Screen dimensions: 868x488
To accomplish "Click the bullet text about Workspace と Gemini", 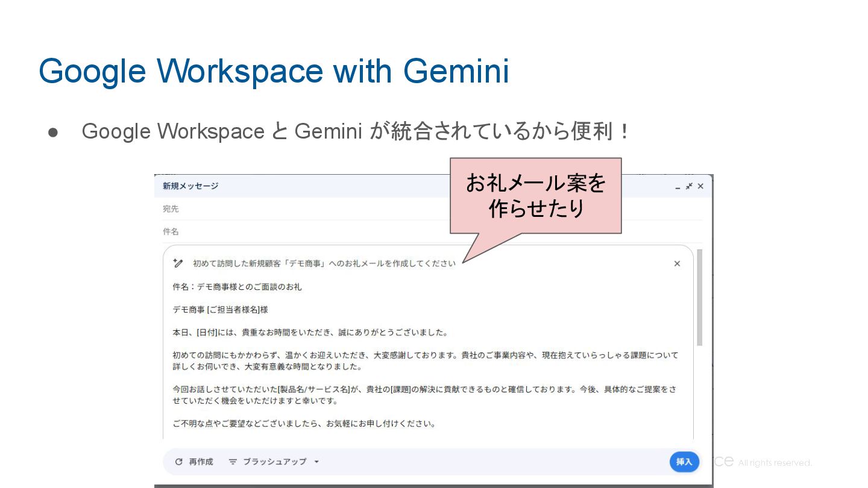I will tap(356, 131).
